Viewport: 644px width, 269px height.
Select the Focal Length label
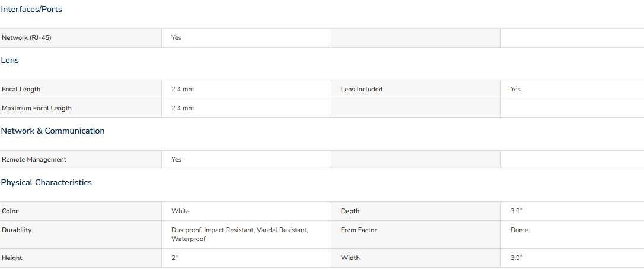click(21, 89)
